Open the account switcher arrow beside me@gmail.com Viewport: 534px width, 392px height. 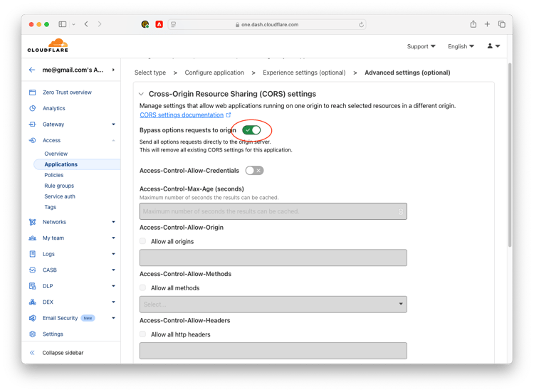click(113, 70)
